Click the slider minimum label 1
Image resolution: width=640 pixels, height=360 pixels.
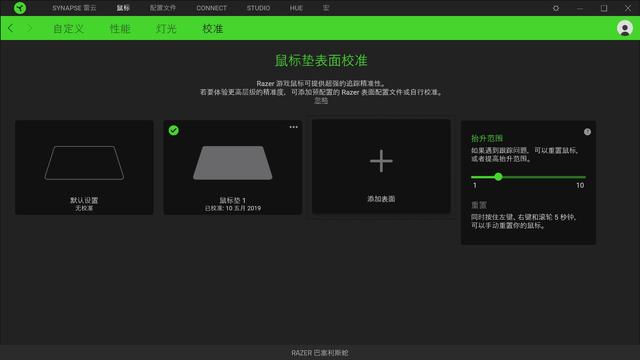(x=475, y=186)
